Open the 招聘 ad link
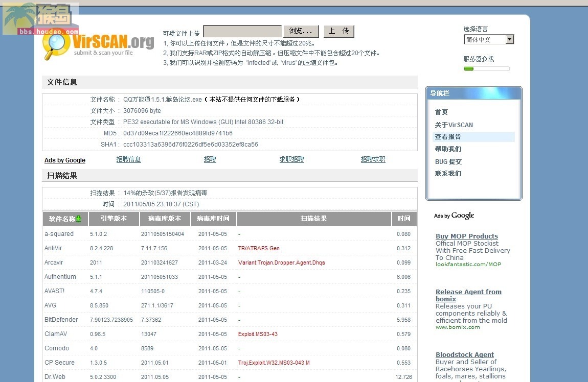 point(210,159)
